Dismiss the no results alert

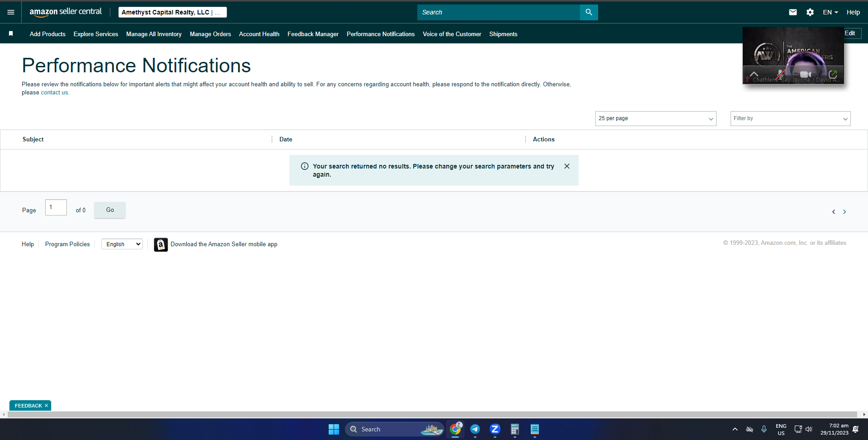(x=567, y=166)
